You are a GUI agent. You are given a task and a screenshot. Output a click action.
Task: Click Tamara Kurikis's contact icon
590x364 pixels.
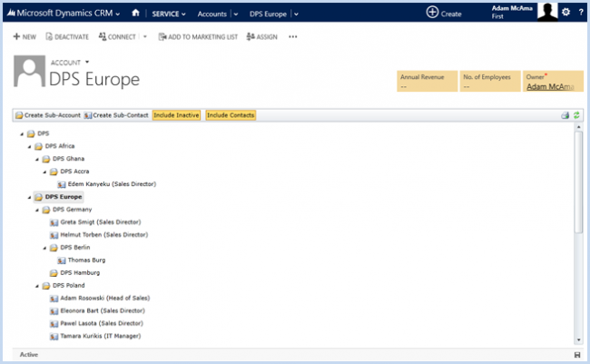54,337
